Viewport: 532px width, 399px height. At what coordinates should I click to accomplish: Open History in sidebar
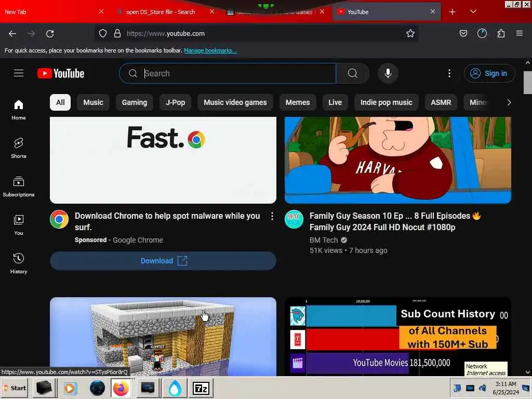pyautogui.click(x=19, y=263)
